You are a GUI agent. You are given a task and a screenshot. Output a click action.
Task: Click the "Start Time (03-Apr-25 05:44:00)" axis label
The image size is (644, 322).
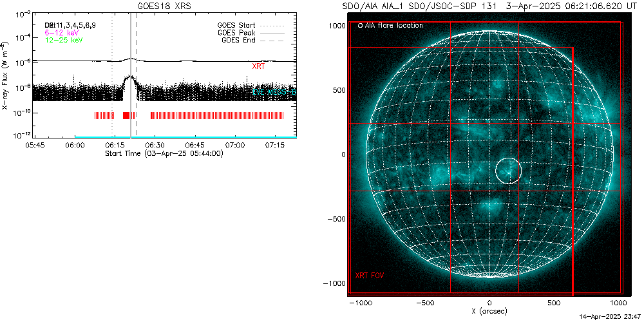(x=164, y=154)
